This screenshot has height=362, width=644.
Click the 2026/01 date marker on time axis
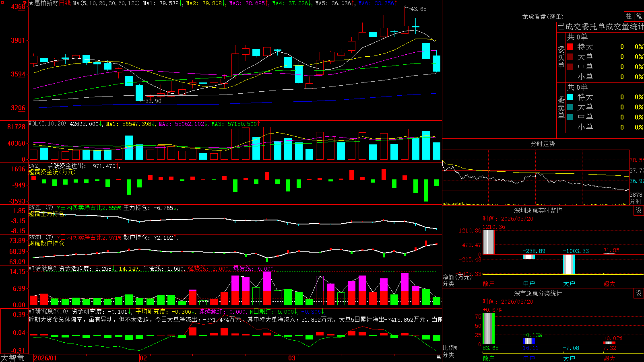[x=45, y=358]
